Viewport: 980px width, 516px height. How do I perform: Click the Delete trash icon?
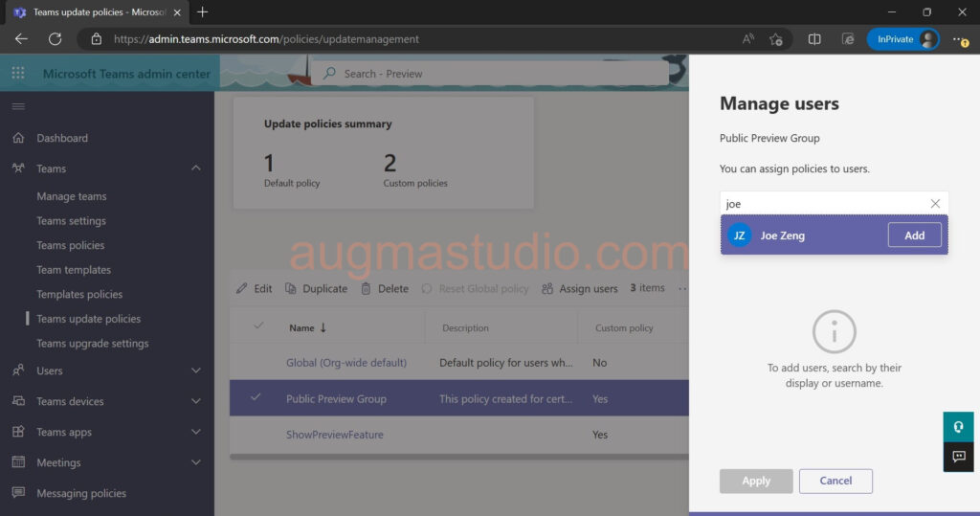[x=366, y=289]
